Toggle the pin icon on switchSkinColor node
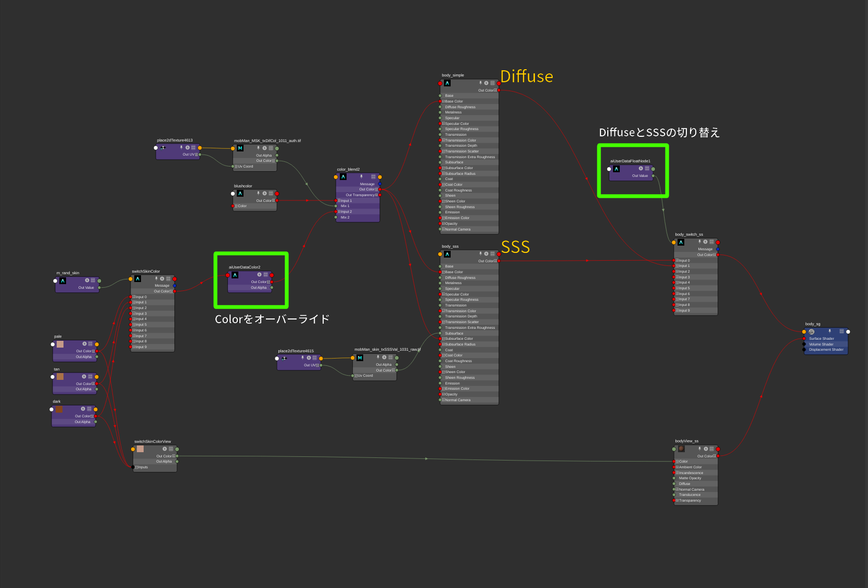 click(x=156, y=279)
